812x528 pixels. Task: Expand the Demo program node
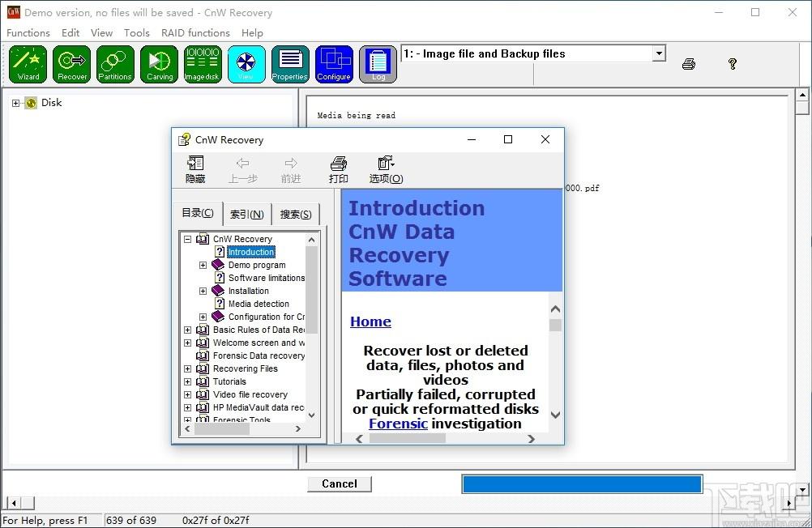click(203, 265)
